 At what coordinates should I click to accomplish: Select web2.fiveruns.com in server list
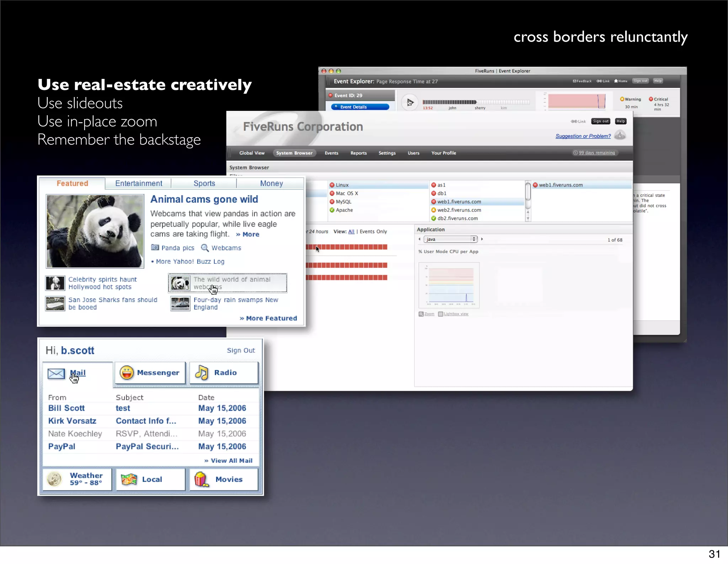[x=459, y=210]
